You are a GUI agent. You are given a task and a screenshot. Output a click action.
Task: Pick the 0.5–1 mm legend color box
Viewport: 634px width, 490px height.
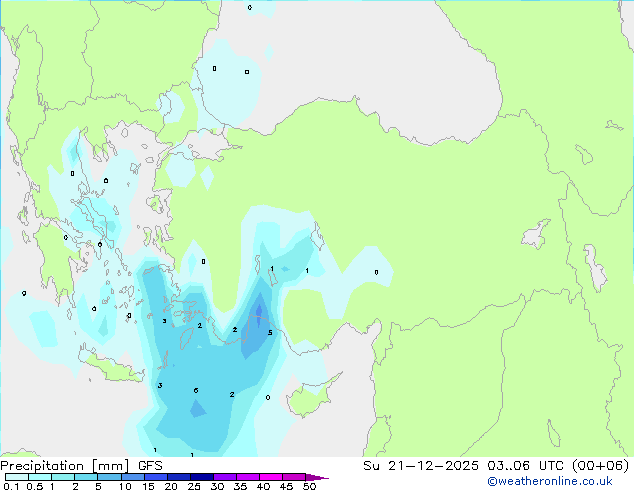click(40, 477)
